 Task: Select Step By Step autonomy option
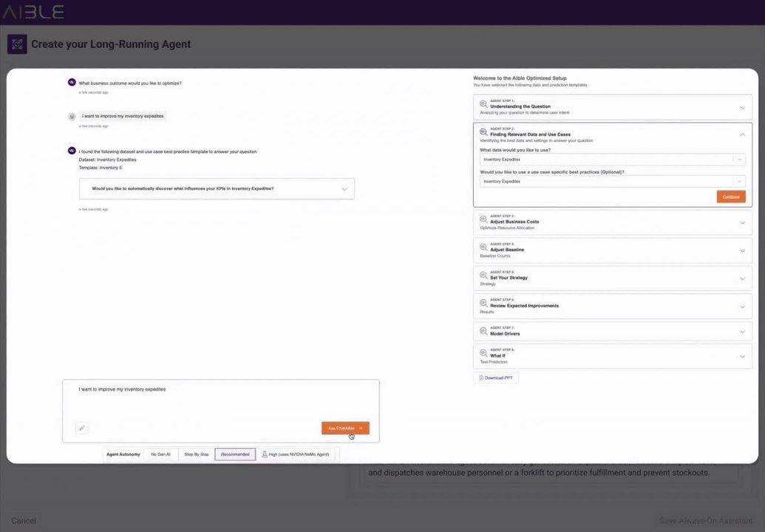click(196, 454)
